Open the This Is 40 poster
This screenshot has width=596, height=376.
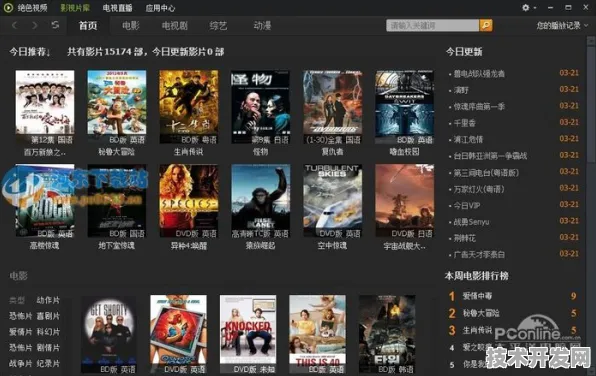point(317,334)
